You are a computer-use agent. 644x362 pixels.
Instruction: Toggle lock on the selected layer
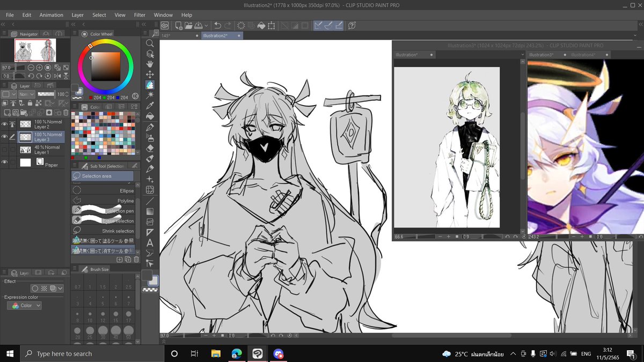(30, 102)
